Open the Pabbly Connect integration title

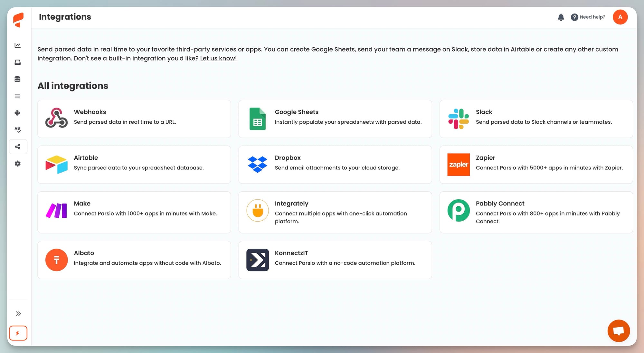[500, 204]
